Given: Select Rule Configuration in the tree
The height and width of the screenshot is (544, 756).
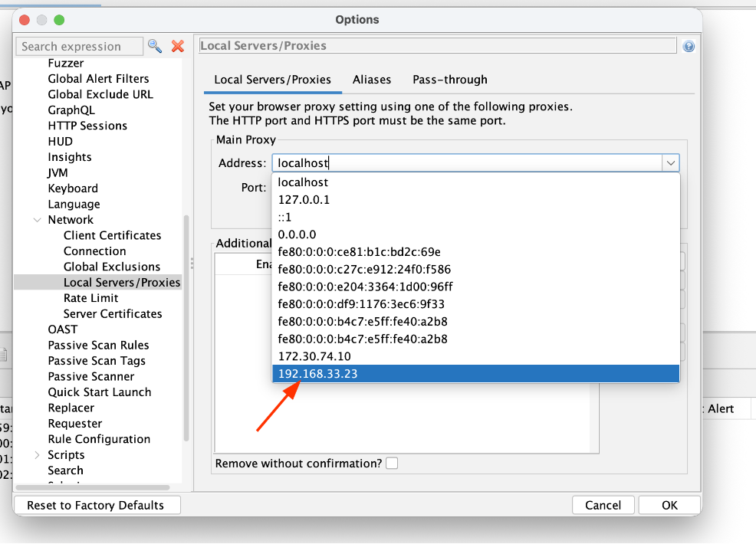Looking at the screenshot, I should 99,439.
